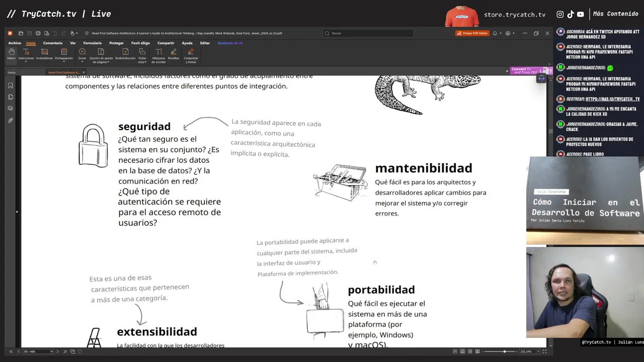644x362 pixels.
Task: Open the Ayuda tab
Action: click(x=187, y=43)
